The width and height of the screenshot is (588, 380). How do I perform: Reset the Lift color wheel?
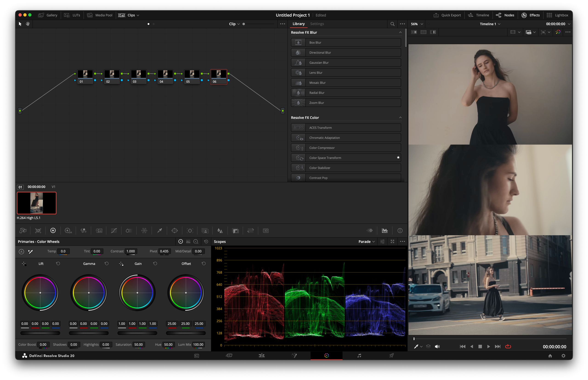click(58, 264)
